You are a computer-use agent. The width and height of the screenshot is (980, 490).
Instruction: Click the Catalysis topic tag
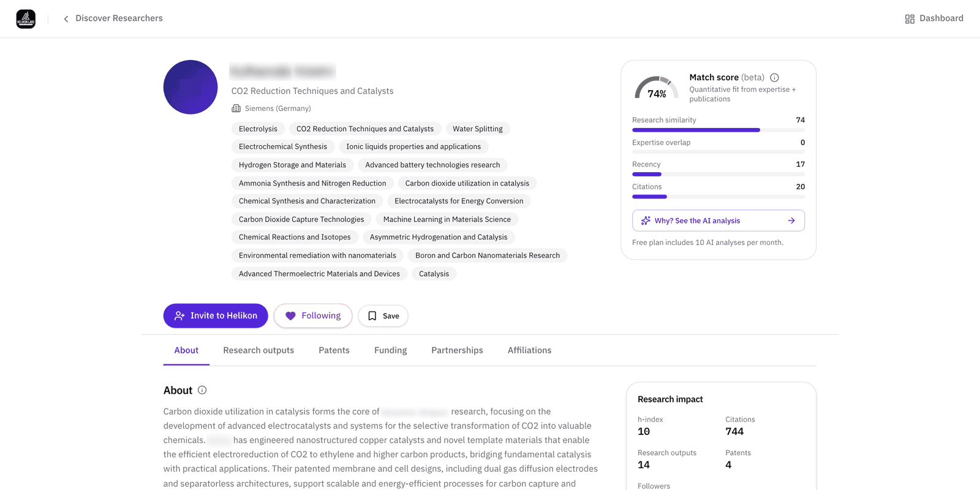click(x=434, y=274)
